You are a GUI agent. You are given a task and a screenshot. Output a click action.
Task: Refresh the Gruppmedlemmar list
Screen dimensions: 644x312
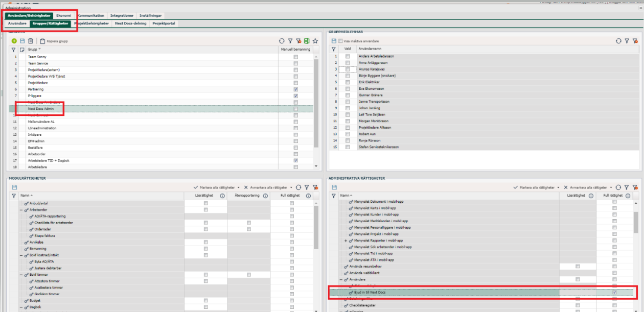click(618, 41)
